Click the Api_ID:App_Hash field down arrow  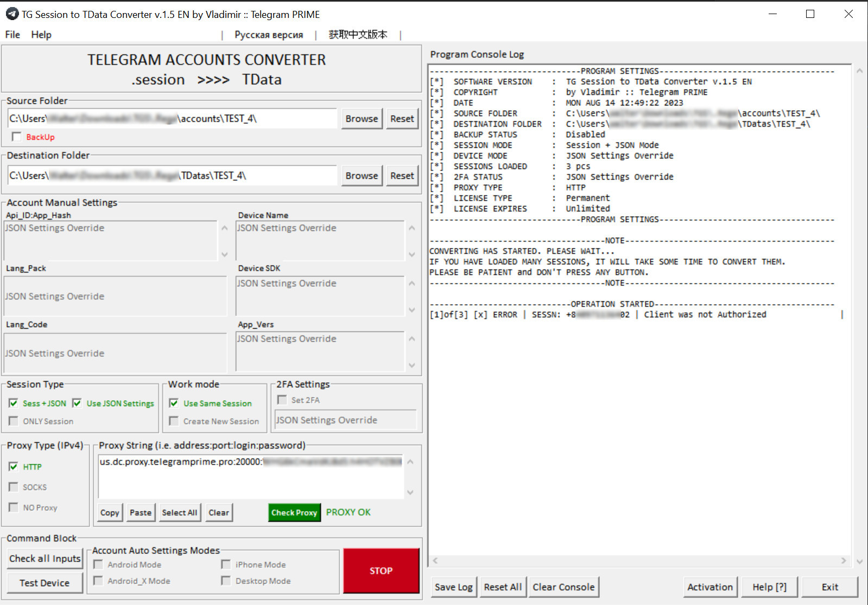(225, 254)
